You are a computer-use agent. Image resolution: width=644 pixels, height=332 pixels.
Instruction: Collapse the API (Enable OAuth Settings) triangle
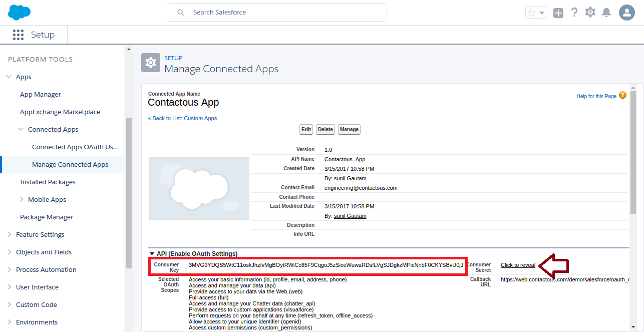[x=152, y=254]
